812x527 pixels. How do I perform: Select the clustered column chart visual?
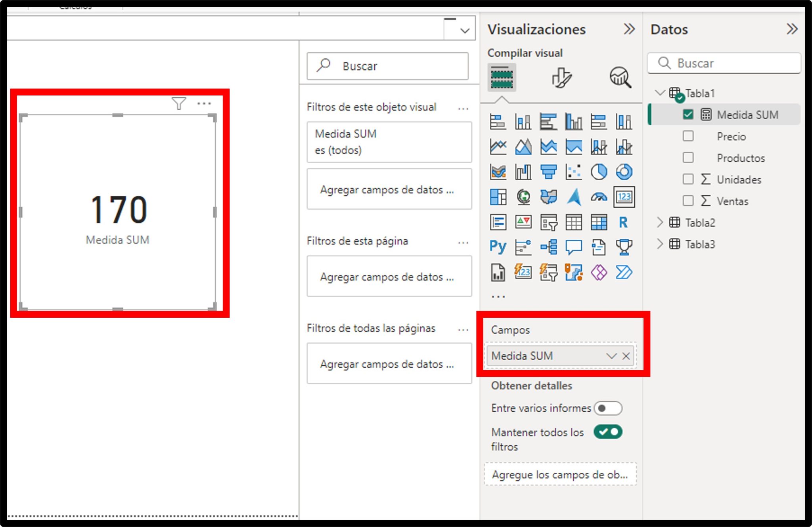coord(574,122)
